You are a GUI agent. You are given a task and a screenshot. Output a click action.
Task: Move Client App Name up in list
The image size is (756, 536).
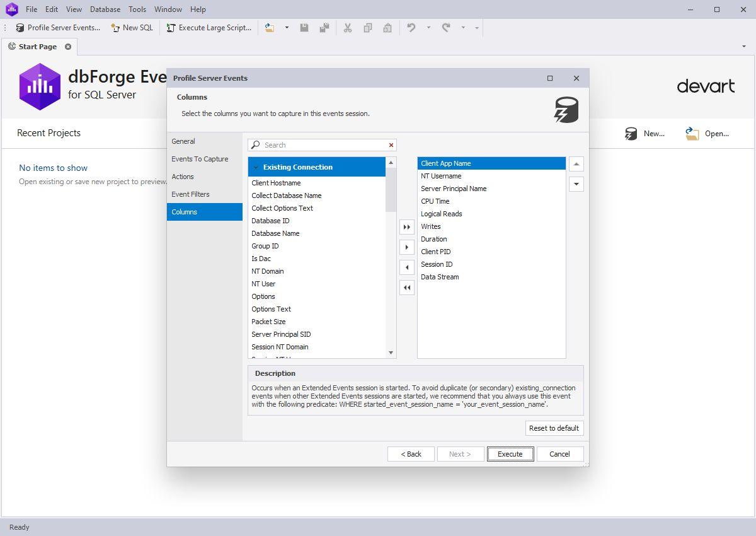(576, 164)
